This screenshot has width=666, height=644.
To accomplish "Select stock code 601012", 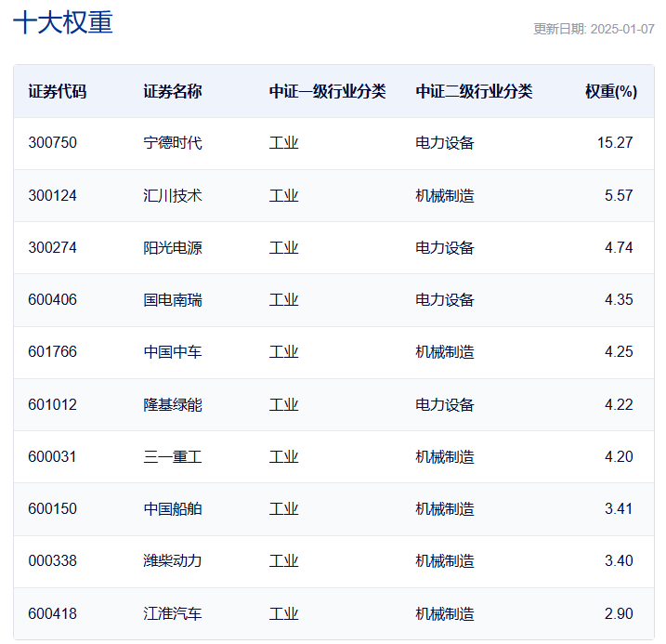I will (52, 404).
